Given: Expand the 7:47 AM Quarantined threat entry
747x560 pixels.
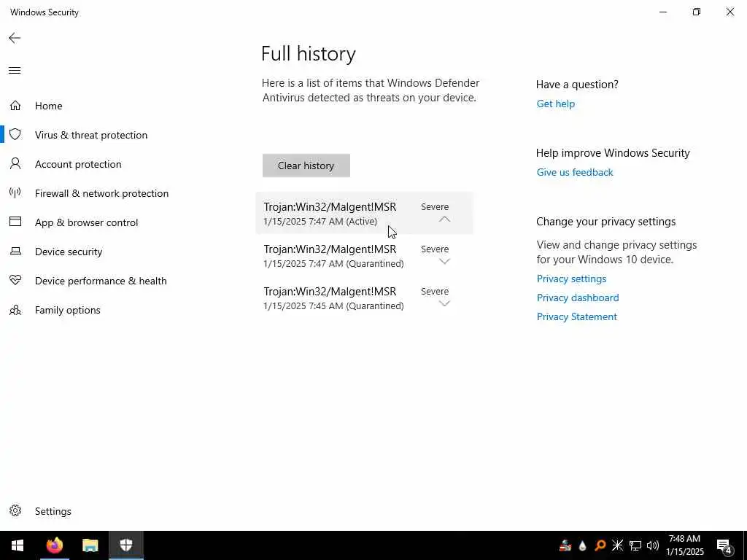Looking at the screenshot, I should pos(444,261).
